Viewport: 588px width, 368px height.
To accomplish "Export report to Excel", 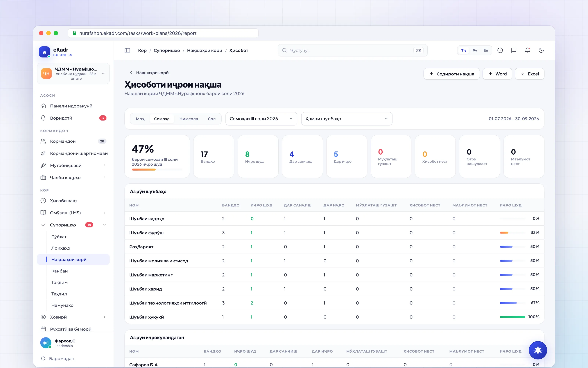I will pyautogui.click(x=529, y=74).
